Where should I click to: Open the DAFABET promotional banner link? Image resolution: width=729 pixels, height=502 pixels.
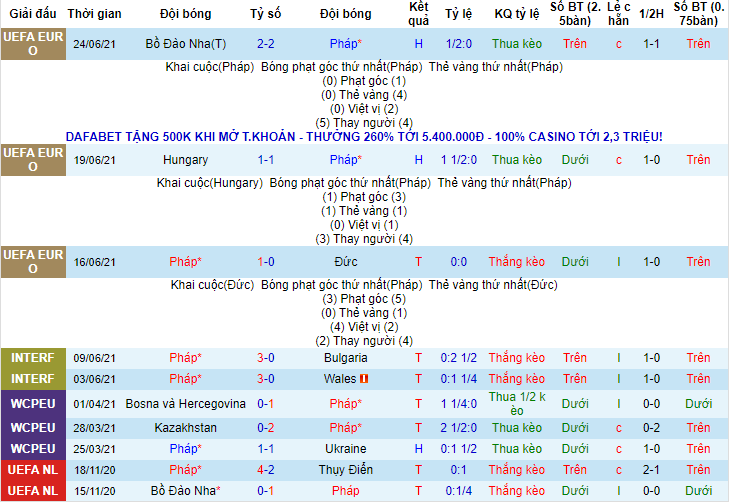coord(364,136)
